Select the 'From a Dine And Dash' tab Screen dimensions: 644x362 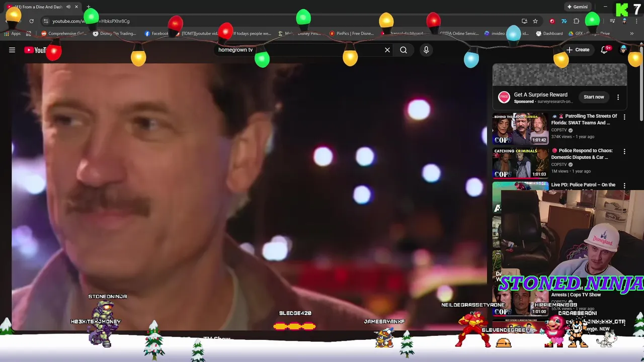[42, 7]
